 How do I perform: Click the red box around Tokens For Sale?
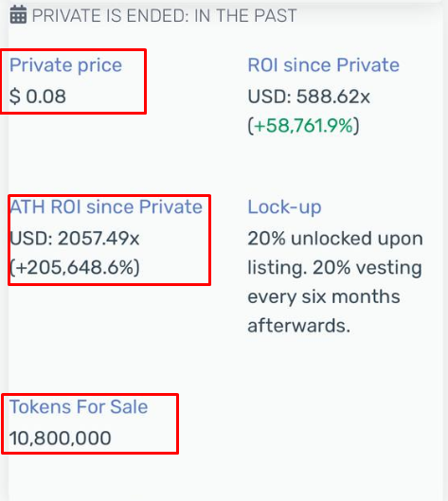pyautogui.click(x=90, y=423)
